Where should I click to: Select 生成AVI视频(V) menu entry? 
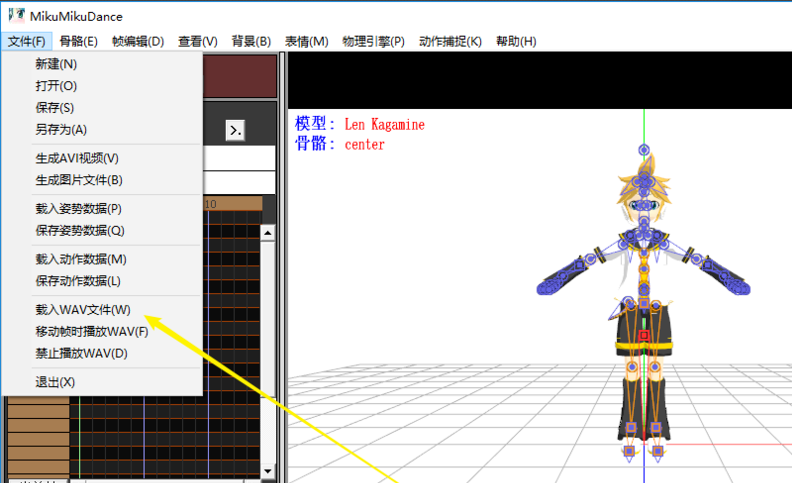77,158
